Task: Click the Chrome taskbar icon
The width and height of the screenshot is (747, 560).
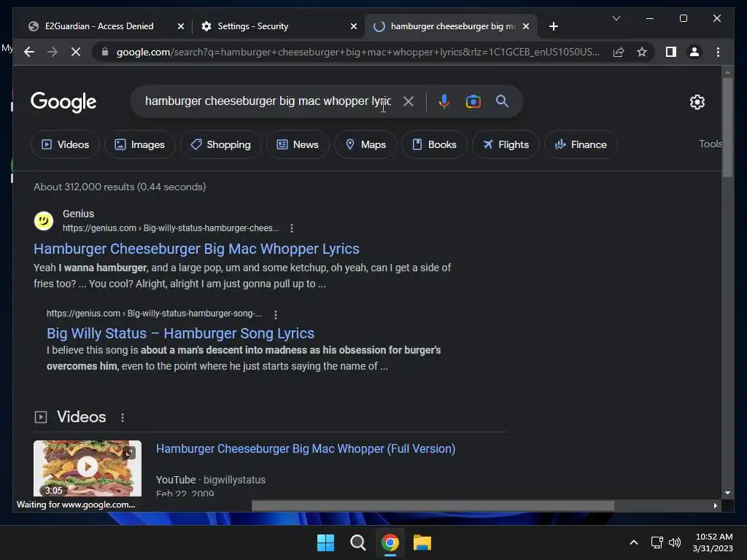Action: tap(390, 542)
